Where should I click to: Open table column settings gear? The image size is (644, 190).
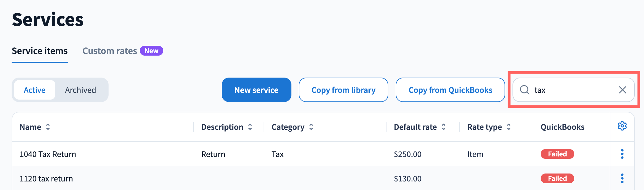(x=622, y=126)
